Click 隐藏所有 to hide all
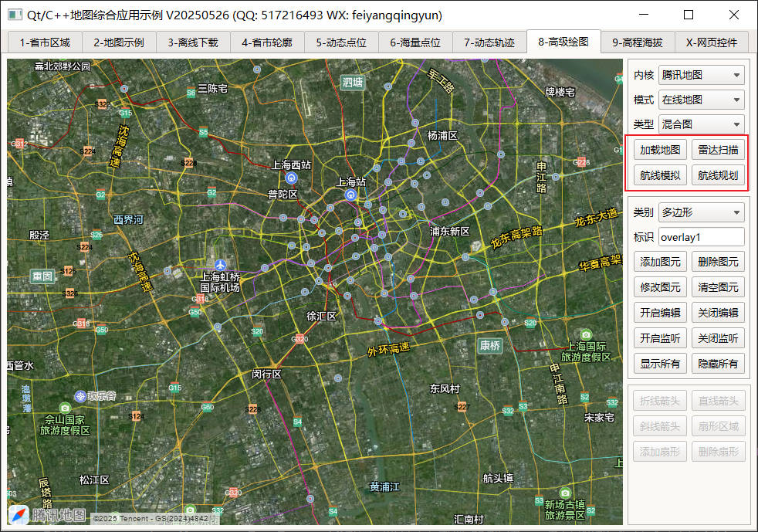The image size is (758, 532). pyautogui.click(x=718, y=364)
